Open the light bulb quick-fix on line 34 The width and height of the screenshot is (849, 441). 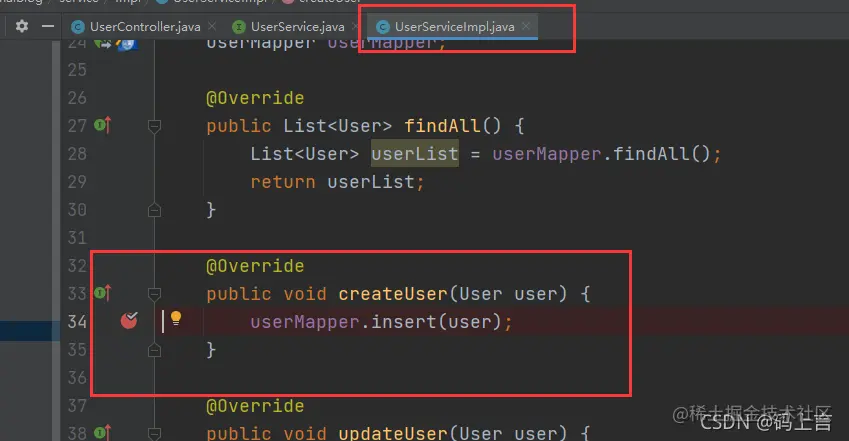[x=176, y=319]
